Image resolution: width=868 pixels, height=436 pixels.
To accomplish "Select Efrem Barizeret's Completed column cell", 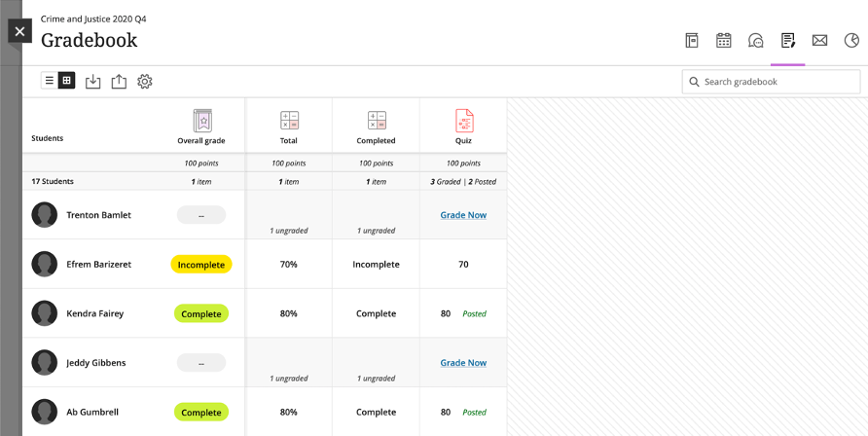I will tap(376, 264).
